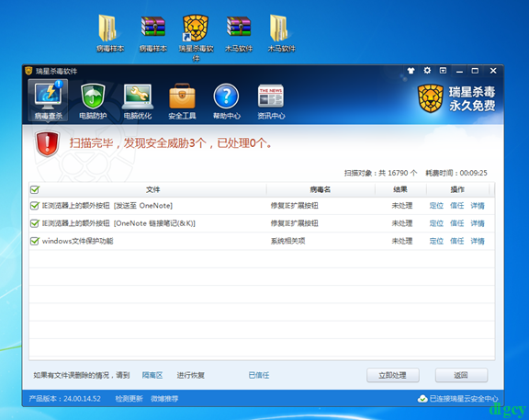
Task: Uncheck the OneNote 链接笔记 threat row
Action: pos(34,223)
